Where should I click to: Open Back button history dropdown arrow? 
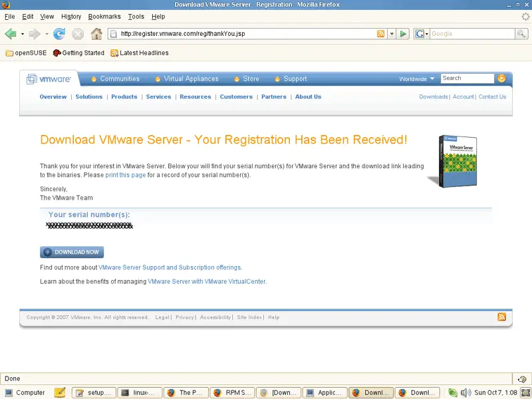[23, 34]
